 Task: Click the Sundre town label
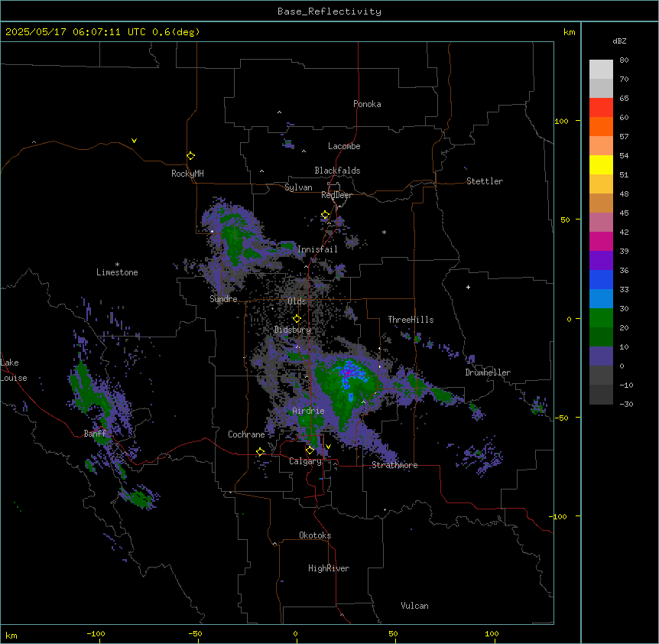223,299
